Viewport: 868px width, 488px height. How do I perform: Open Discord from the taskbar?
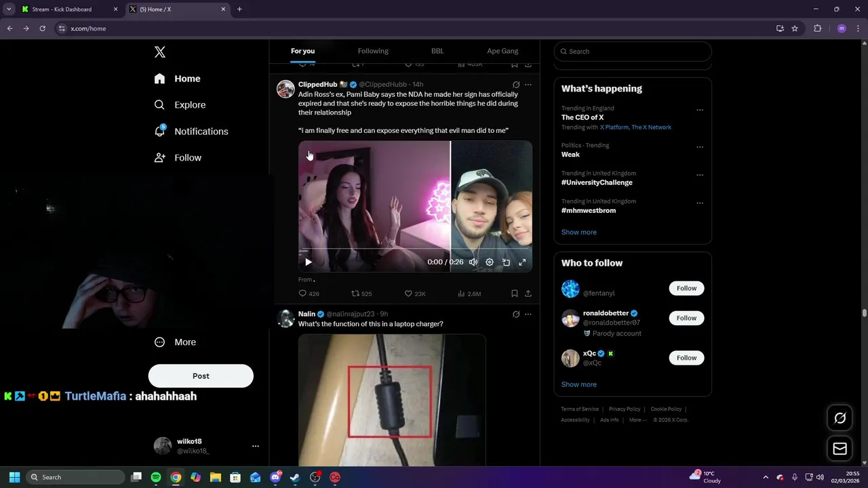click(x=275, y=477)
